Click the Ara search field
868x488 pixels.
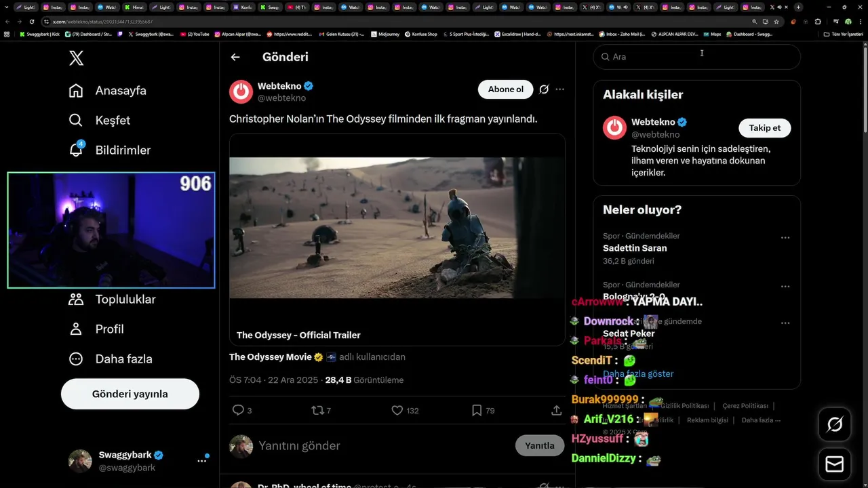tap(697, 57)
